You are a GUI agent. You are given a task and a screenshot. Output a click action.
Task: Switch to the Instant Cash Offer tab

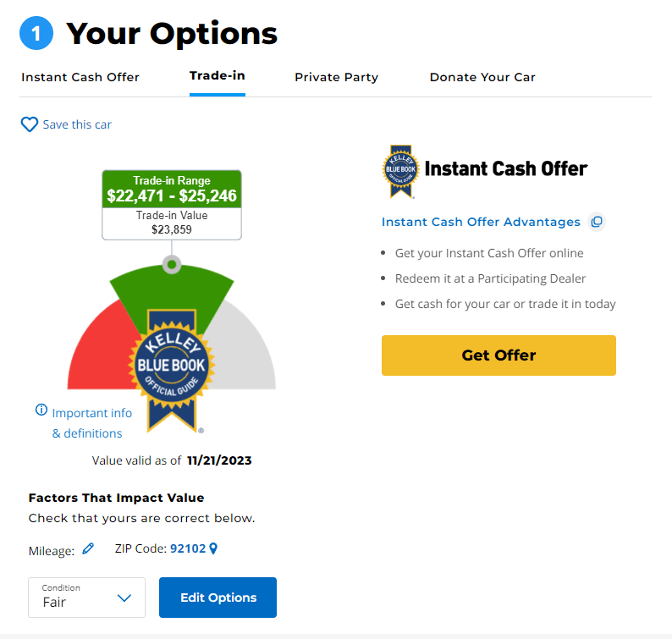click(x=80, y=77)
